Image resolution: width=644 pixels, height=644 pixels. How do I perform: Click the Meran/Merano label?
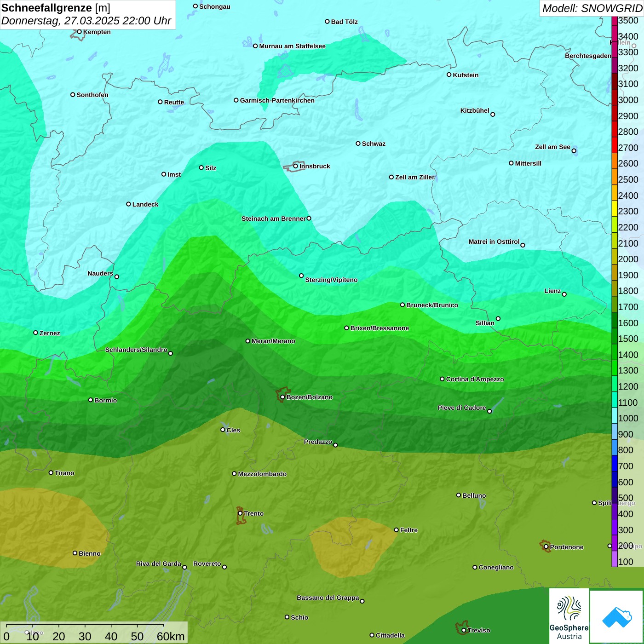[x=273, y=341]
